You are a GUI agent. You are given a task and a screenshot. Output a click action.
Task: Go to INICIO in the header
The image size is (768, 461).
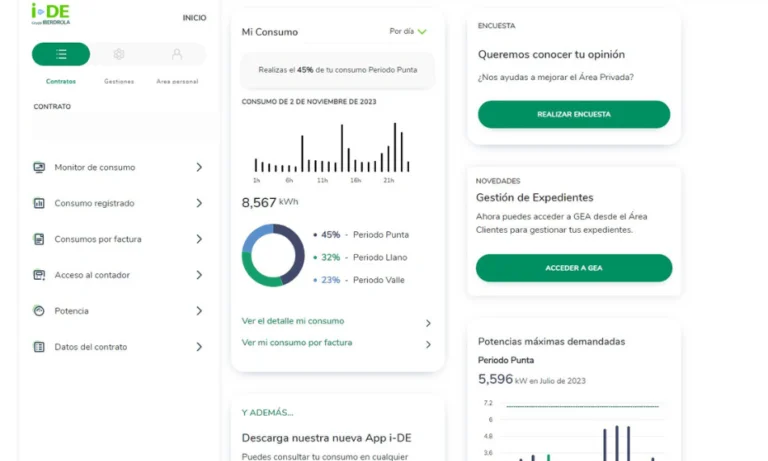pyautogui.click(x=195, y=18)
